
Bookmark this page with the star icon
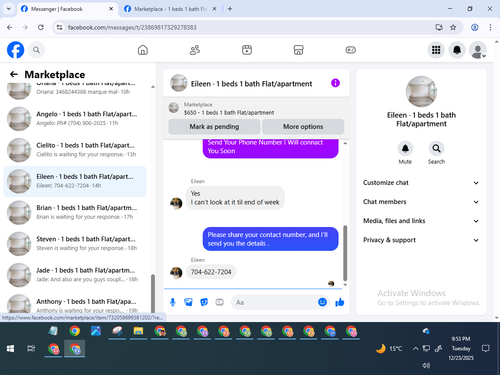point(453,27)
